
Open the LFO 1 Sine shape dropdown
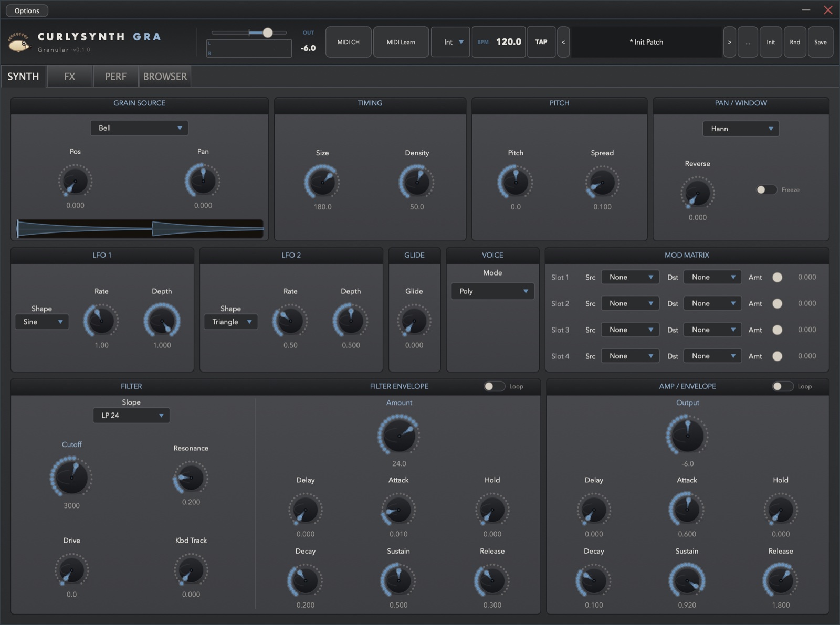pos(42,322)
